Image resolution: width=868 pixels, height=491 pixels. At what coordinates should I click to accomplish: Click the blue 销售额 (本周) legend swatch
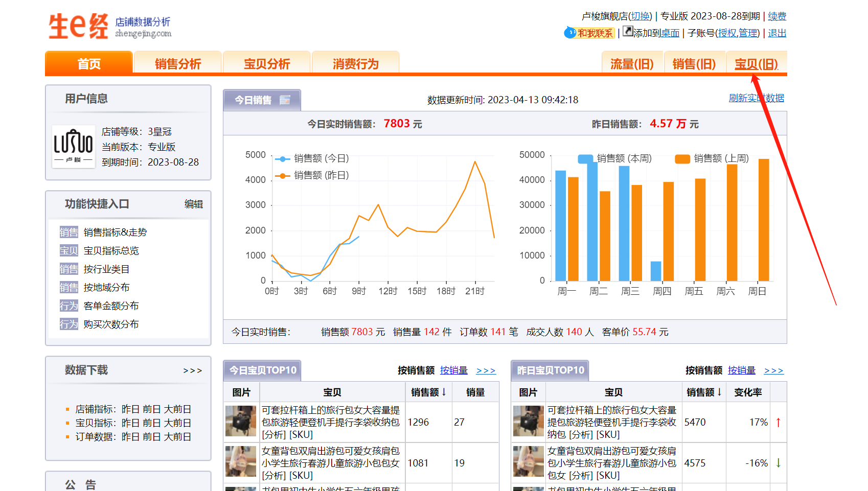(585, 159)
